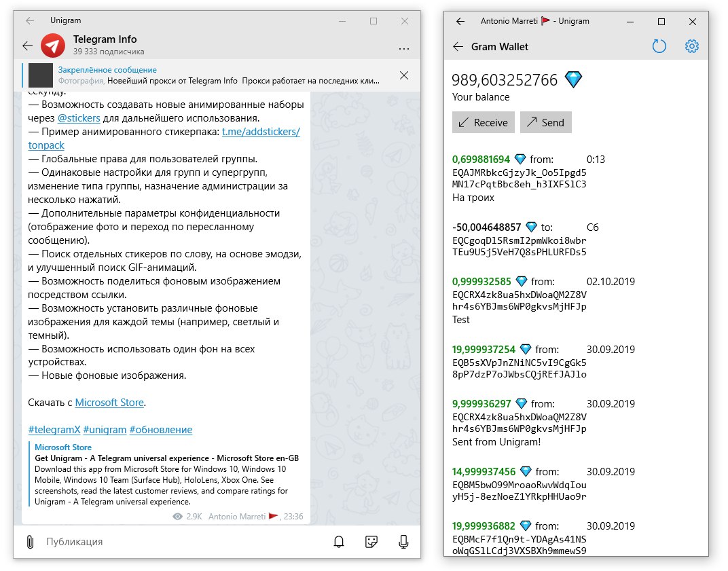This screenshot has height=571, width=728.
Task: Click the 'На троих' transaction comment
Action: coord(473,198)
